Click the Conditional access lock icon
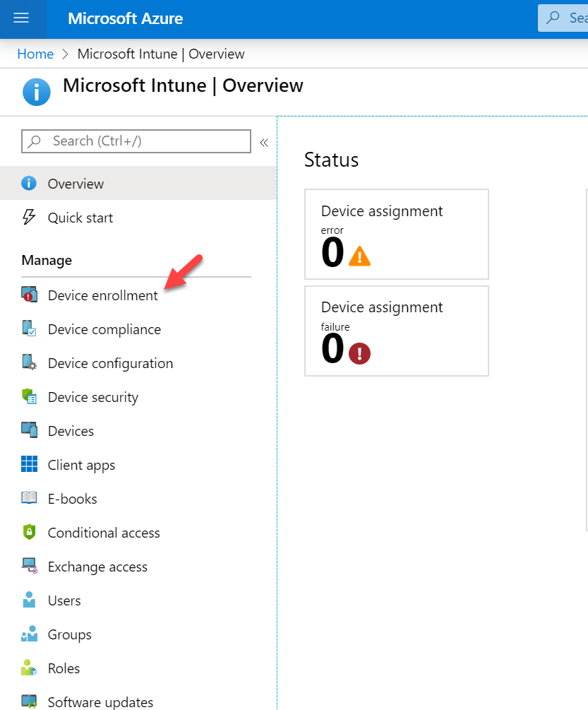This screenshot has height=710, width=588. pyautogui.click(x=30, y=533)
